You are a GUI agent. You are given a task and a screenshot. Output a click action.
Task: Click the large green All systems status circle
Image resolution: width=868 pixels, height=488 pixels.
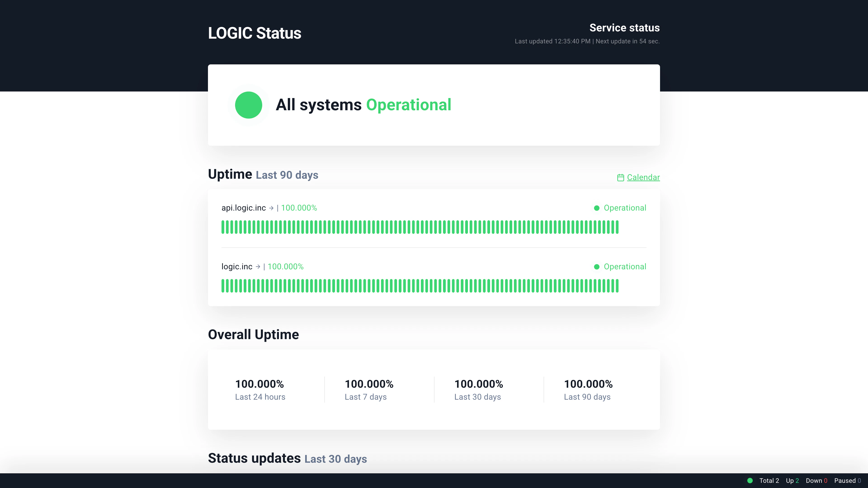point(249,105)
